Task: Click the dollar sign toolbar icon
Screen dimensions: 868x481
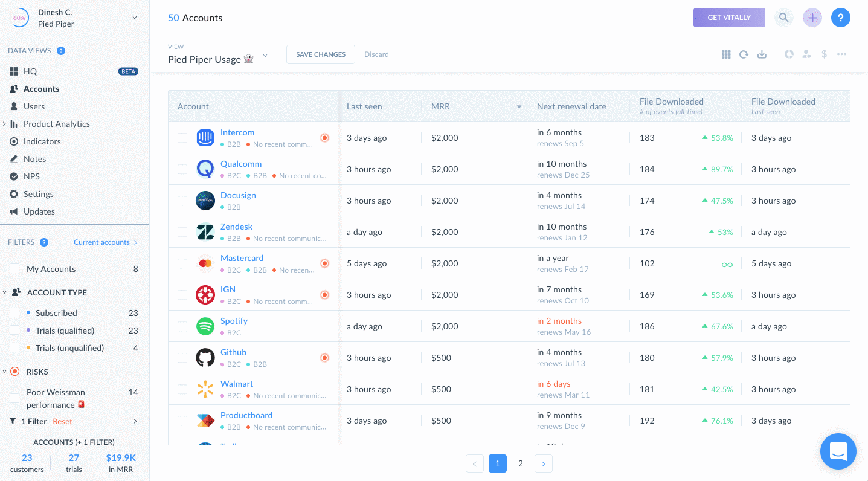Action: tap(824, 54)
